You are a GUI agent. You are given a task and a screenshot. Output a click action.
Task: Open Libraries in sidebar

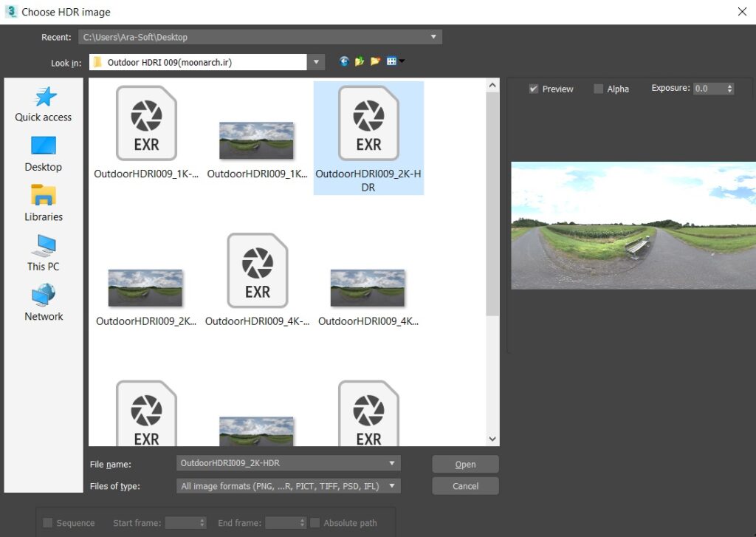tap(44, 203)
